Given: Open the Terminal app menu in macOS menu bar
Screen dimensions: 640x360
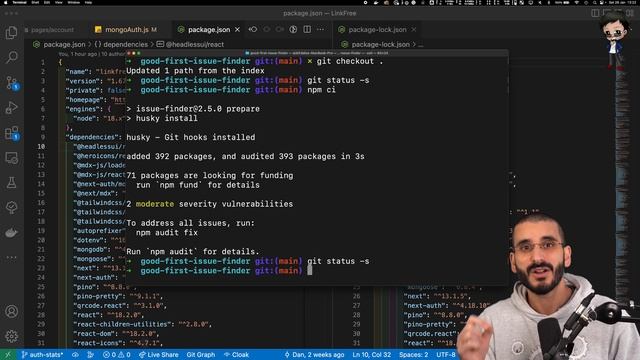Looking at the screenshot, I should point(19,2).
